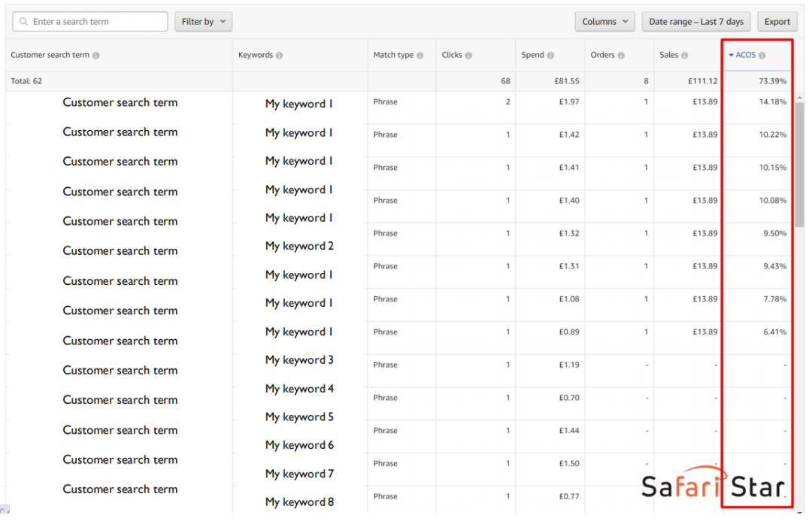Screen dimensions: 812x524
Task: Type in the Enter a search term field
Action: click(x=98, y=22)
